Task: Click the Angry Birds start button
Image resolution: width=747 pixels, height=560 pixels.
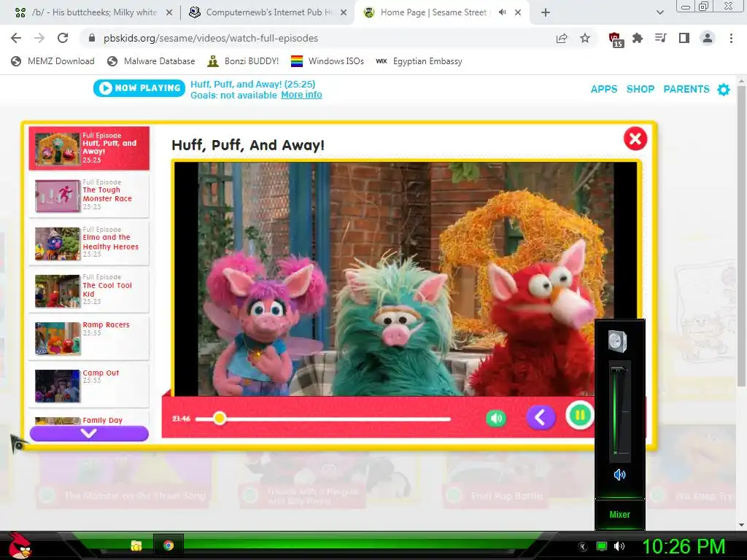Action: 20,545
